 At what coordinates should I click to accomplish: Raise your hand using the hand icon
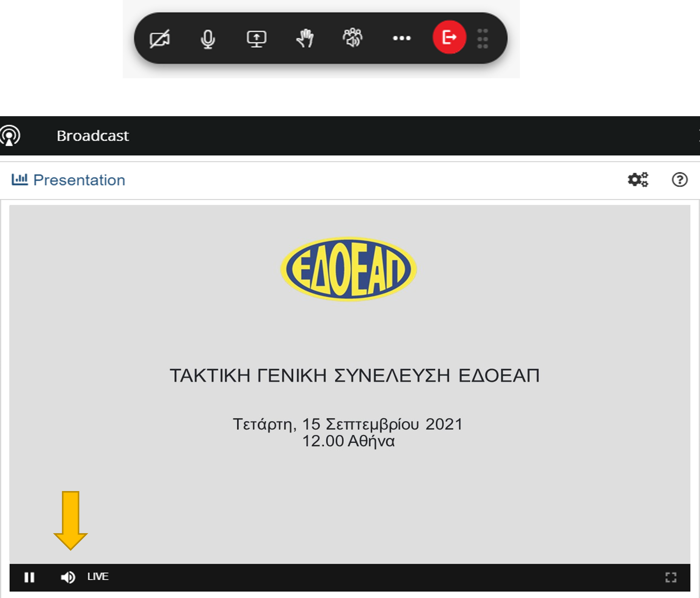305,38
